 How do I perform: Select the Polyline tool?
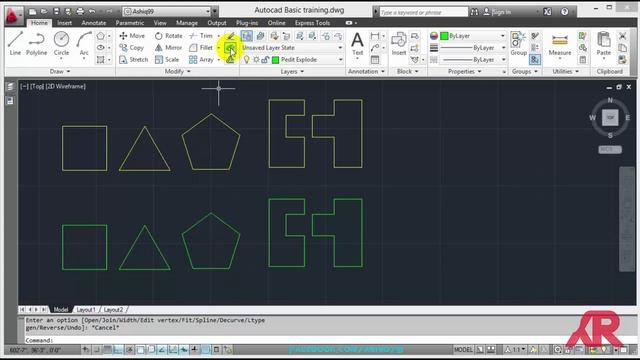tap(36, 44)
